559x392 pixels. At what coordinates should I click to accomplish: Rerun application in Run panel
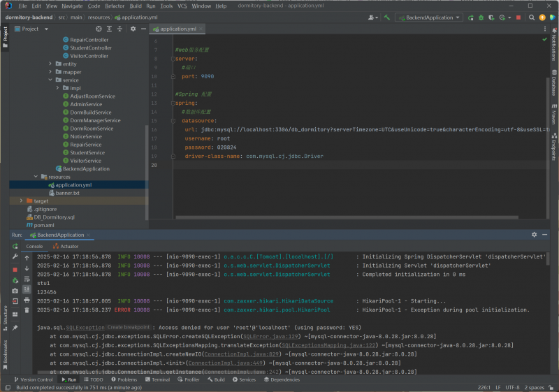[15, 246]
